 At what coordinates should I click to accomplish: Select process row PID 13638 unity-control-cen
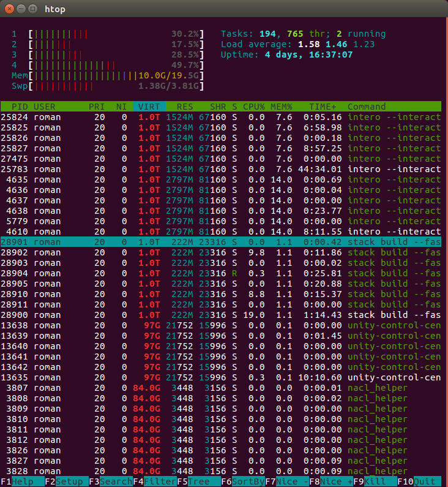220,325
